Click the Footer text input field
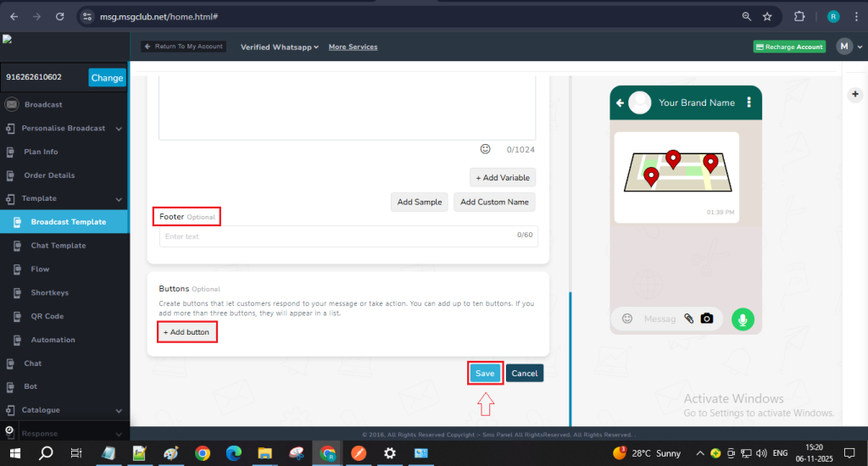The width and height of the screenshot is (868, 466). (x=339, y=237)
